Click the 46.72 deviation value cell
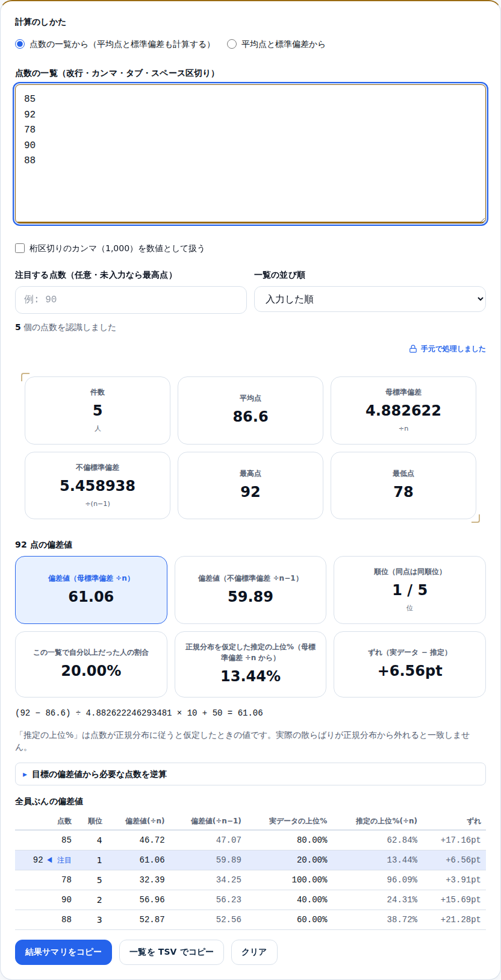 152,840
